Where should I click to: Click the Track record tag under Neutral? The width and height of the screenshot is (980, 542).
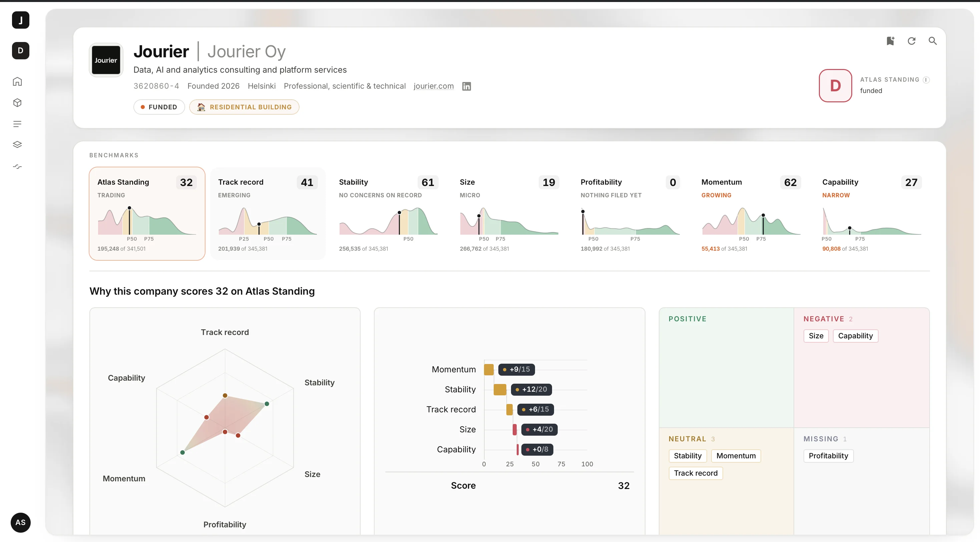point(695,473)
